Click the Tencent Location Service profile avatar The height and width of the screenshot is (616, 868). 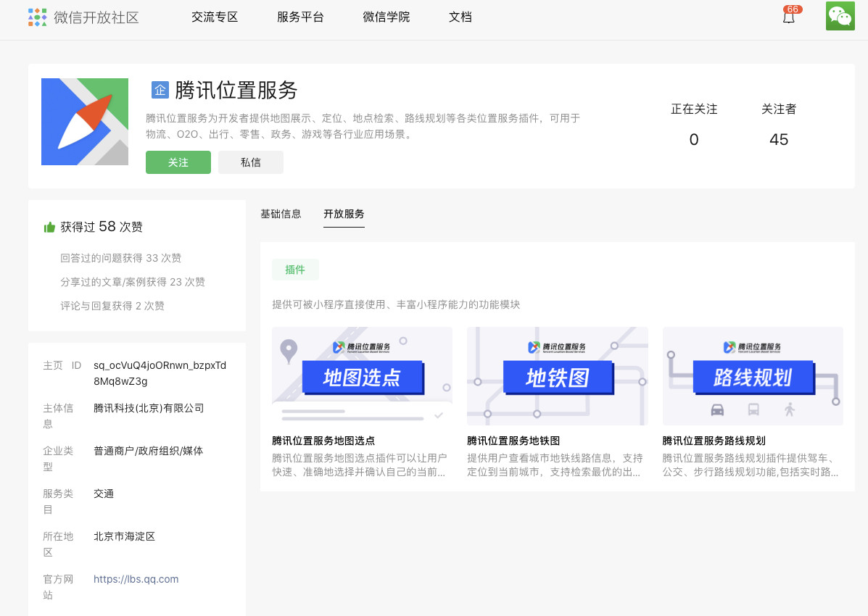[85, 122]
